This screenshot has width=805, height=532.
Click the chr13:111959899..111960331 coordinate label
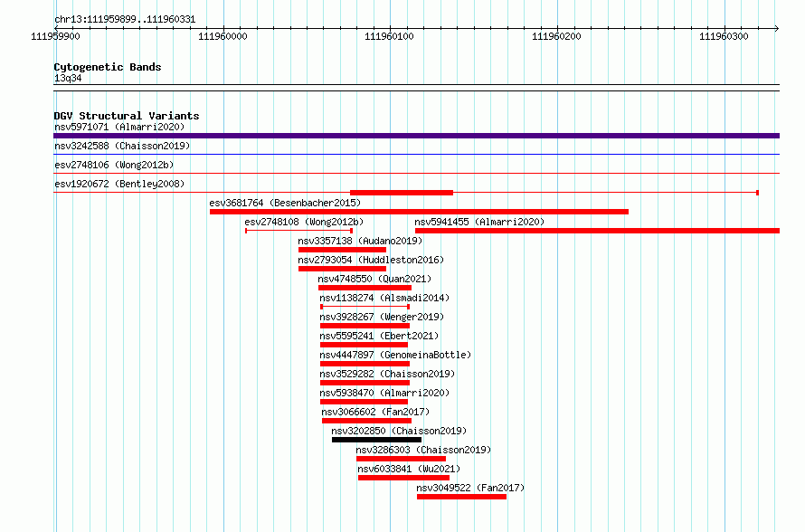point(125,20)
